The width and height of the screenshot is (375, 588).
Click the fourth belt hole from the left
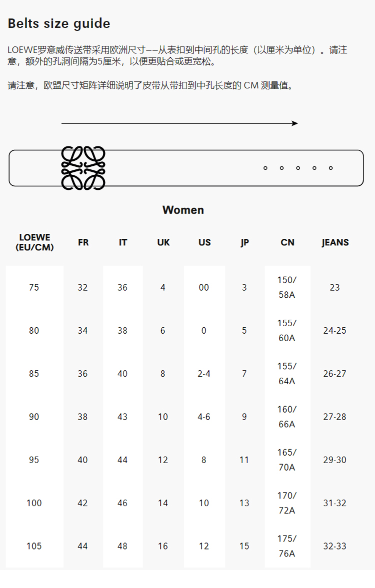(x=314, y=168)
